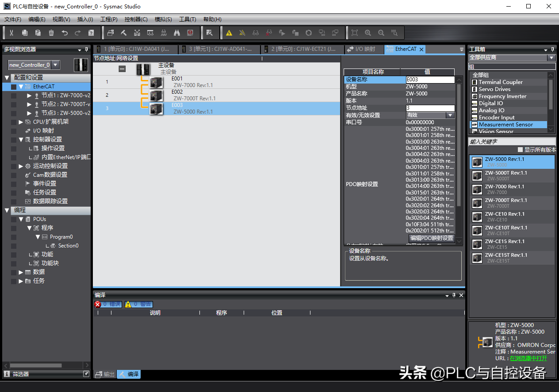Click the Undo arrow in toolbar

click(65, 33)
